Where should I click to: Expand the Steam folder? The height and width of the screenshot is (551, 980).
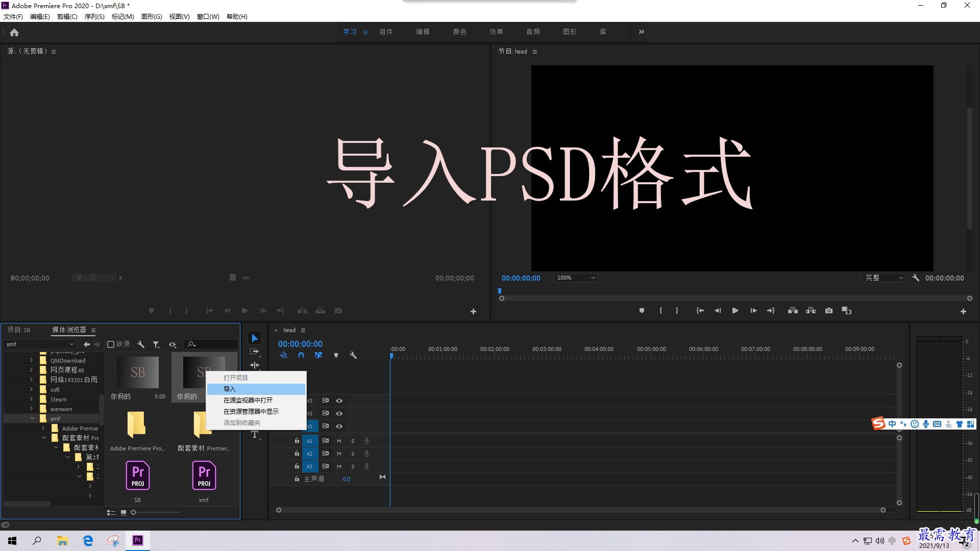(x=32, y=399)
